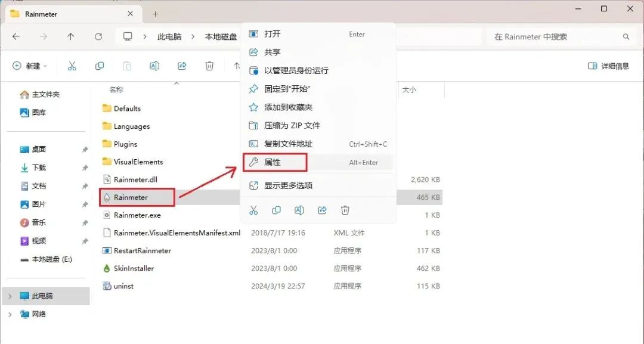Open 下载 in the sidebar
This screenshot has width=644, height=344.
33,168
